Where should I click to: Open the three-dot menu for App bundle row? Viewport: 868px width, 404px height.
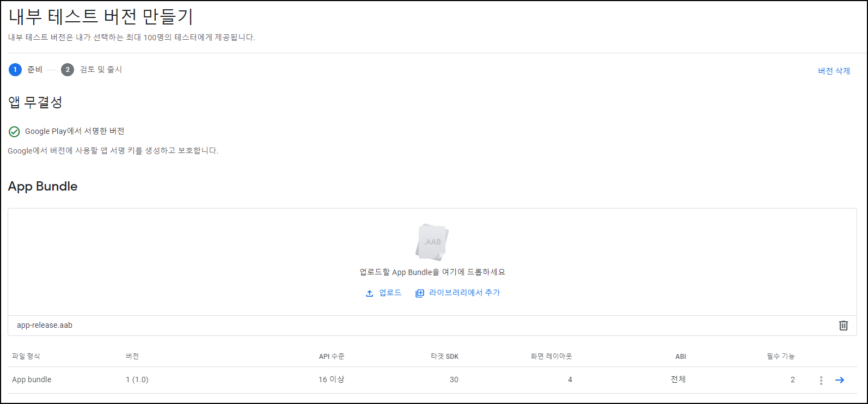[821, 380]
